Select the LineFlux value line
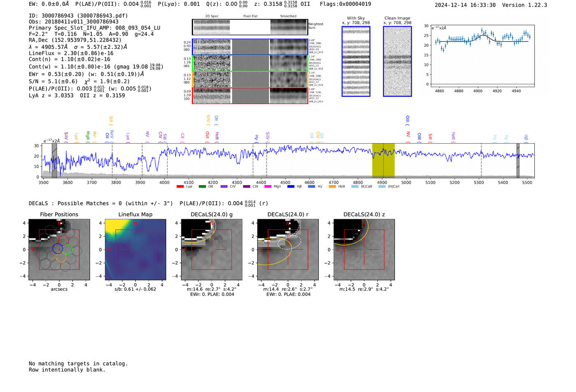The image size is (576, 392). pos(71,53)
